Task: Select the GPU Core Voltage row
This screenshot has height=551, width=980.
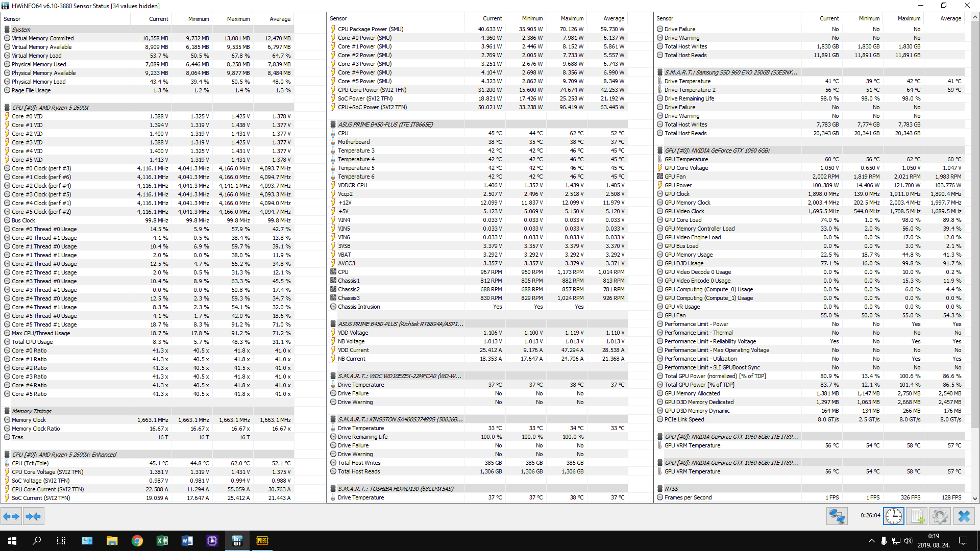Action: [810, 168]
